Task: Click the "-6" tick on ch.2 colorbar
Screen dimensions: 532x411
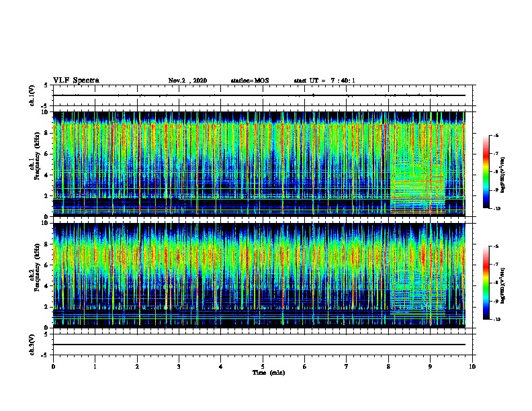Action: (496, 246)
